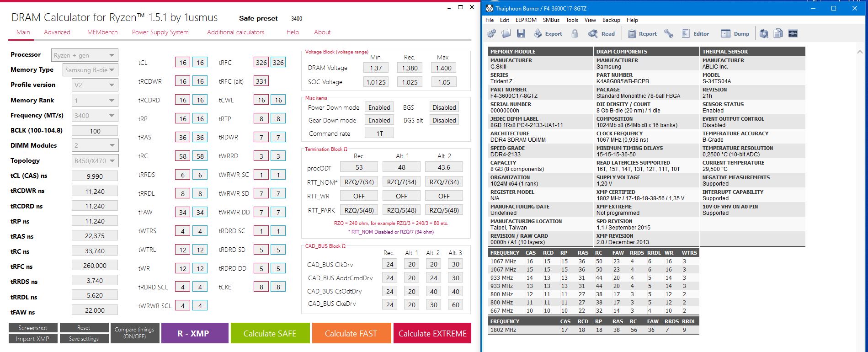Click the tRFC ns value field
This screenshot has height=352, width=868.
coord(95,266)
